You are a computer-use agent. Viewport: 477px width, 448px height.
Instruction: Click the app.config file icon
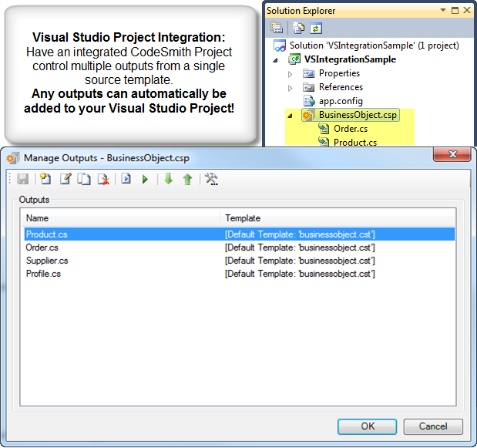(x=309, y=101)
